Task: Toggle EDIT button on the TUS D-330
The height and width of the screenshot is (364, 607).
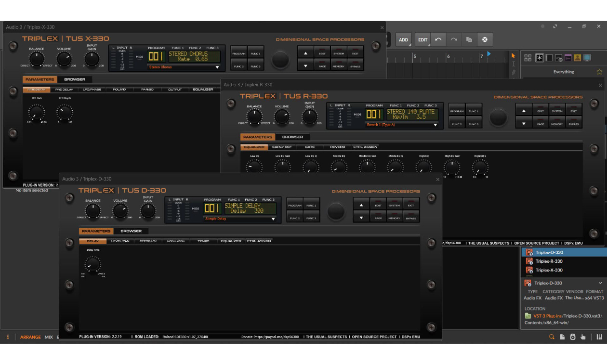Action: pyautogui.click(x=378, y=204)
